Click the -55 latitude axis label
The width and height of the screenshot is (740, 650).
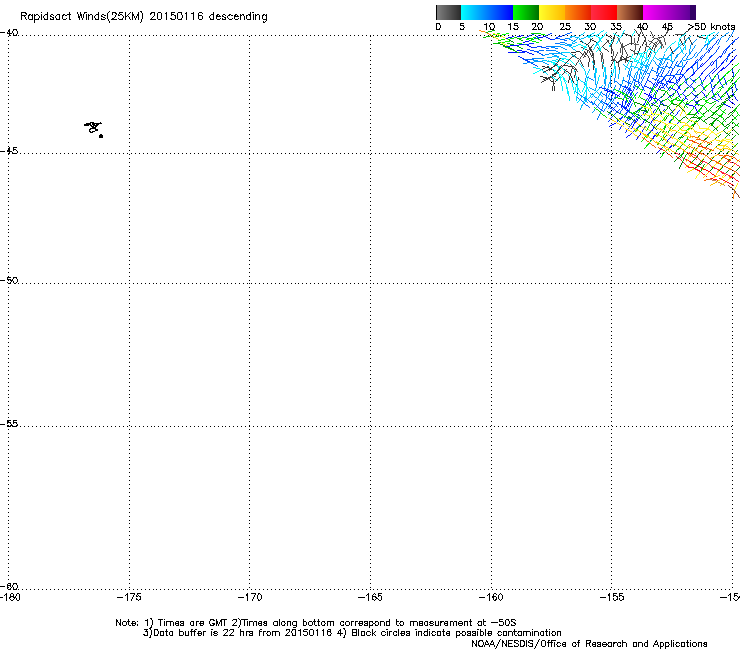[x=9, y=424]
